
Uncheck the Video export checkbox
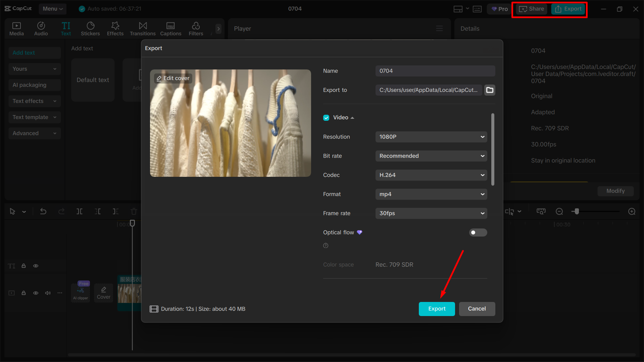pos(326,117)
